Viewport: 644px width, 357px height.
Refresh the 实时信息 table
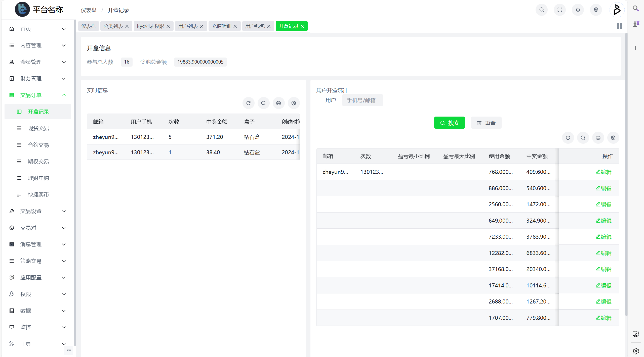point(248,103)
